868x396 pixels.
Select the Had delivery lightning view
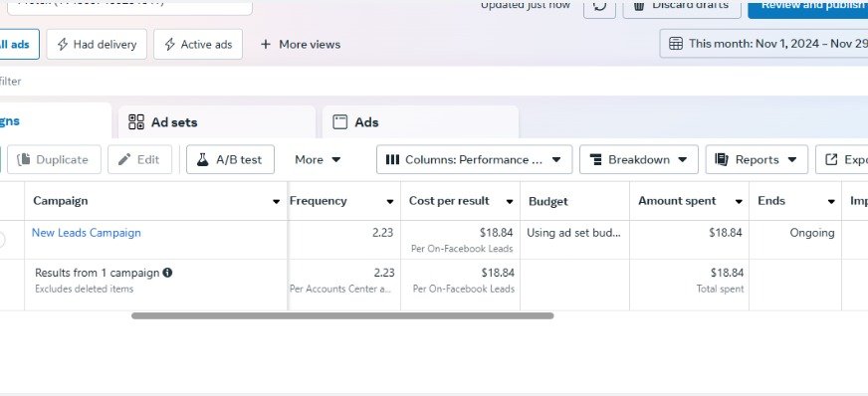(97, 44)
